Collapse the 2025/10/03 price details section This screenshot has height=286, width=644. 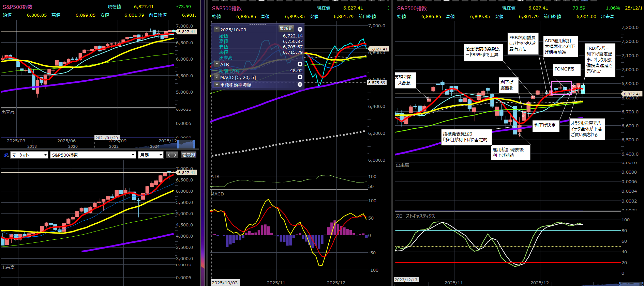click(x=216, y=29)
